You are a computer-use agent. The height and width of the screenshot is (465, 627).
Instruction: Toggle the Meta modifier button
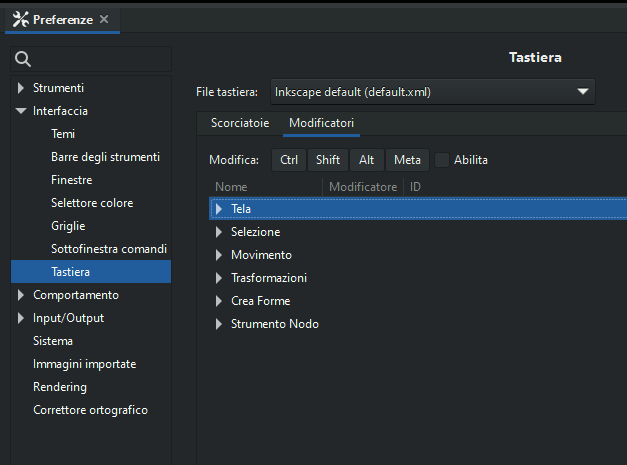pyautogui.click(x=407, y=160)
